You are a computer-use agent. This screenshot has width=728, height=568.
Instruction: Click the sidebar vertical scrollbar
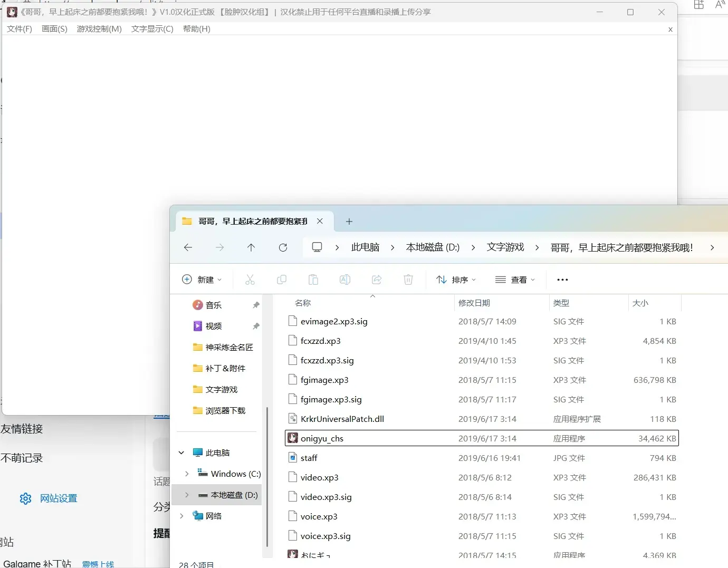pos(267,477)
